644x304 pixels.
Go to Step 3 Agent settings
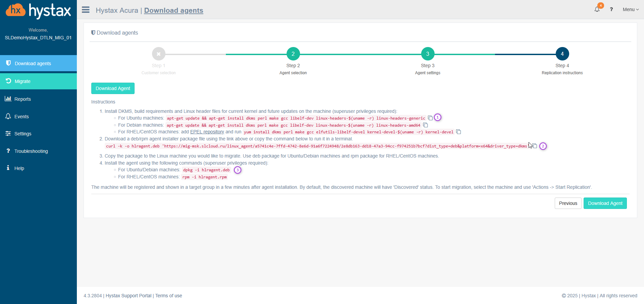pos(428,54)
